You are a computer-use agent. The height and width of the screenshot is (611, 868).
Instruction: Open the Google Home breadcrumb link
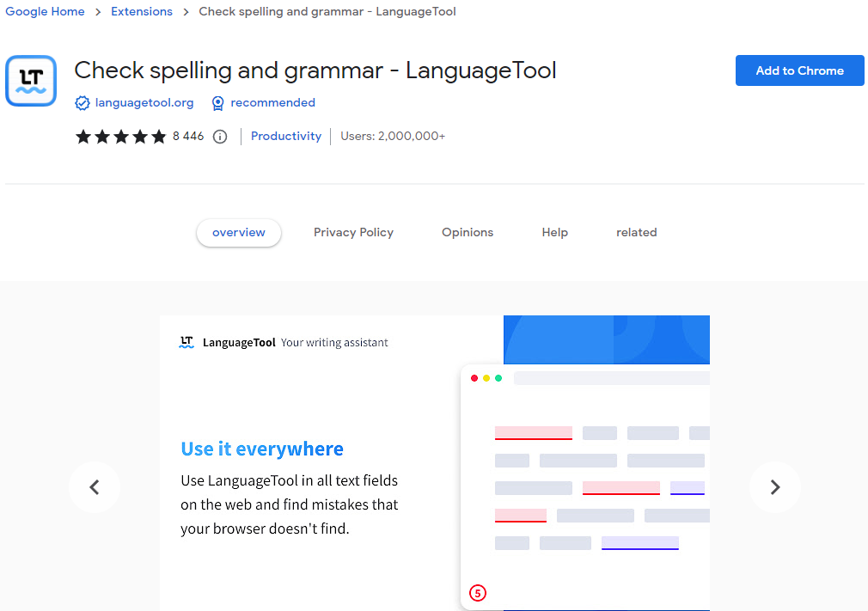click(45, 12)
